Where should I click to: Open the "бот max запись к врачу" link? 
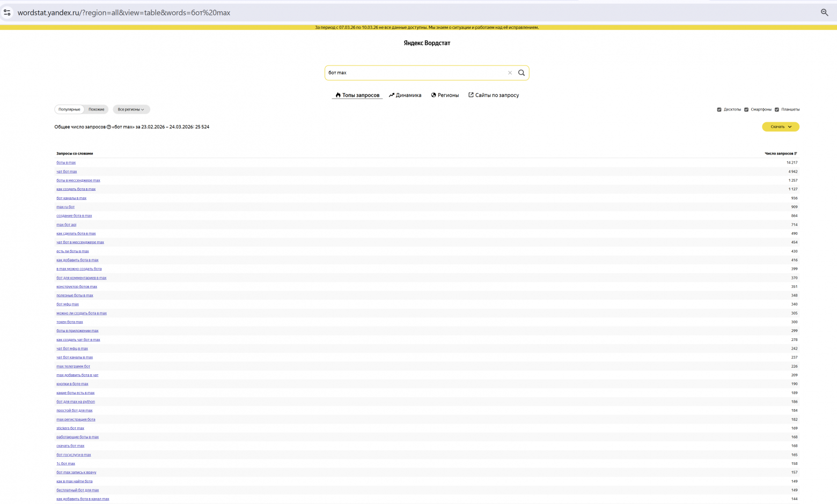(76, 472)
